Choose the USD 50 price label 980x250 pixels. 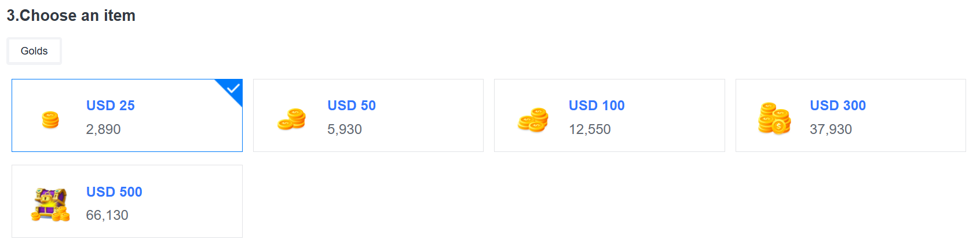click(x=352, y=106)
